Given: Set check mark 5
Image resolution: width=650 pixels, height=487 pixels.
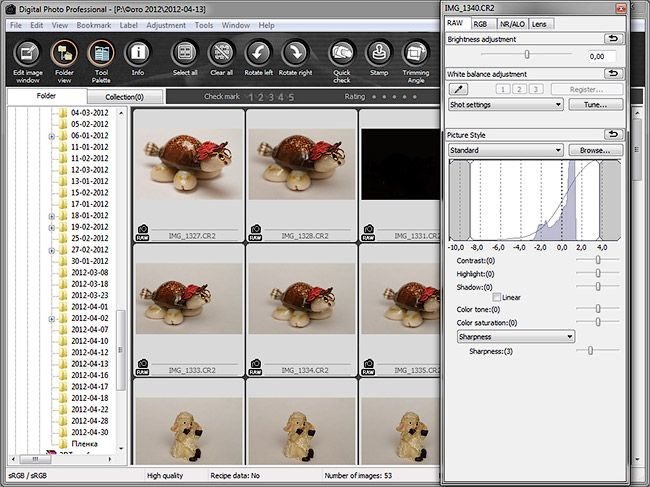Looking at the screenshot, I should 291,97.
